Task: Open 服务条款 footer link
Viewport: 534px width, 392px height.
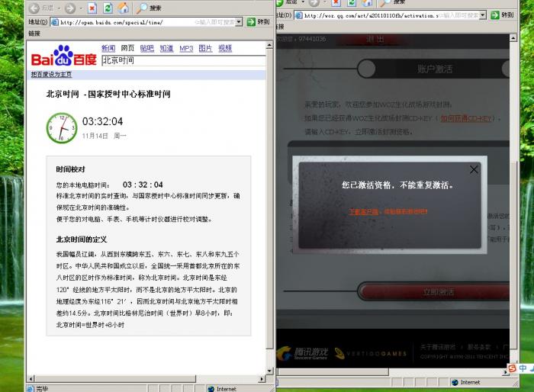Action: point(479,347)
